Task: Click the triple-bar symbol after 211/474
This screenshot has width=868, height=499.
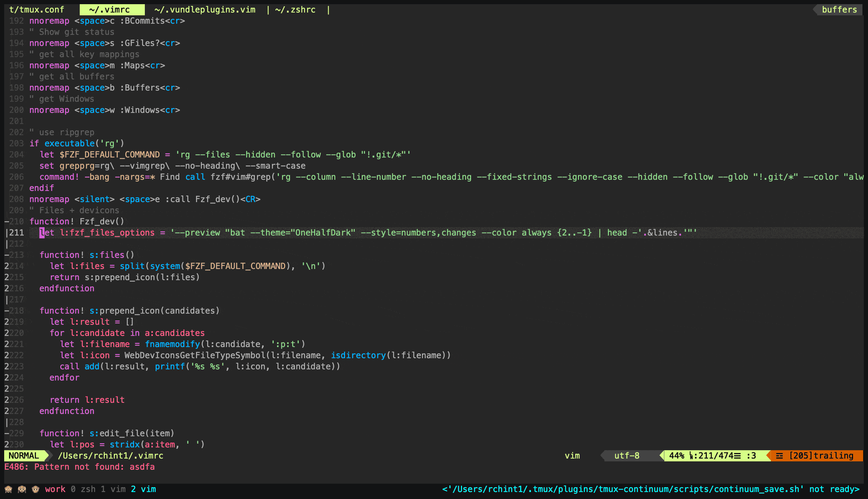Action: click(737, 456)
